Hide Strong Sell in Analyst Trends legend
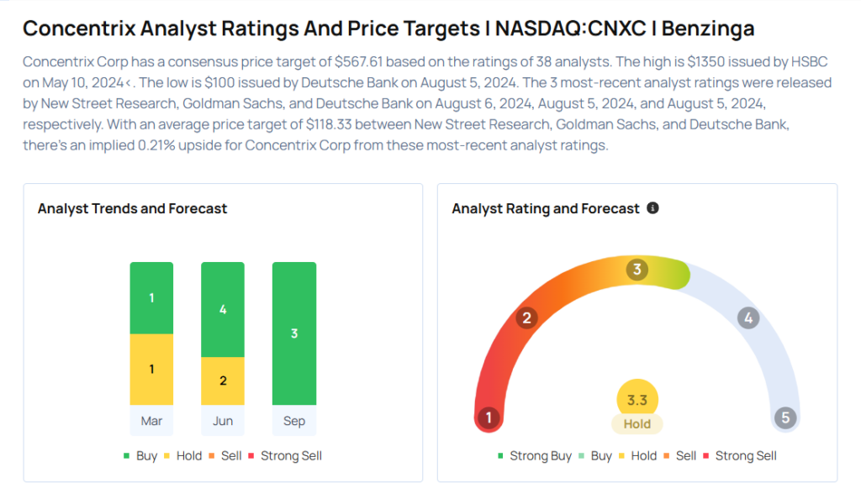 [x=285, y=455]
